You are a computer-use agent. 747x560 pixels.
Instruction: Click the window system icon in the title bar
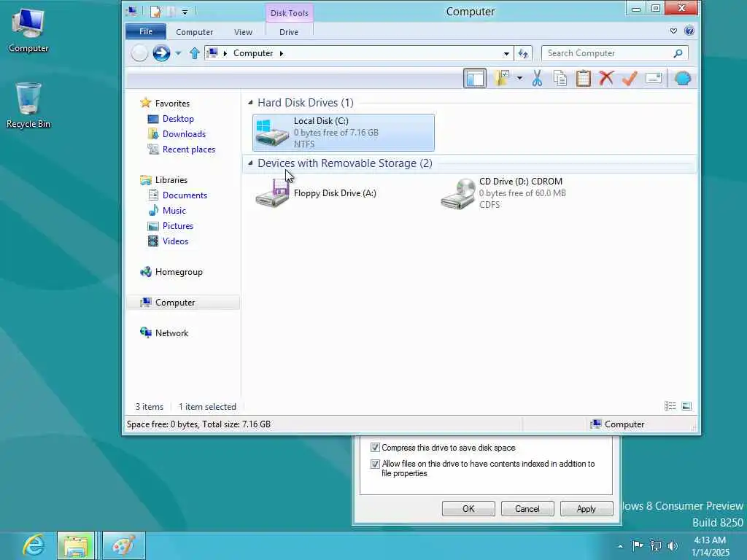[x=131, y=11]
